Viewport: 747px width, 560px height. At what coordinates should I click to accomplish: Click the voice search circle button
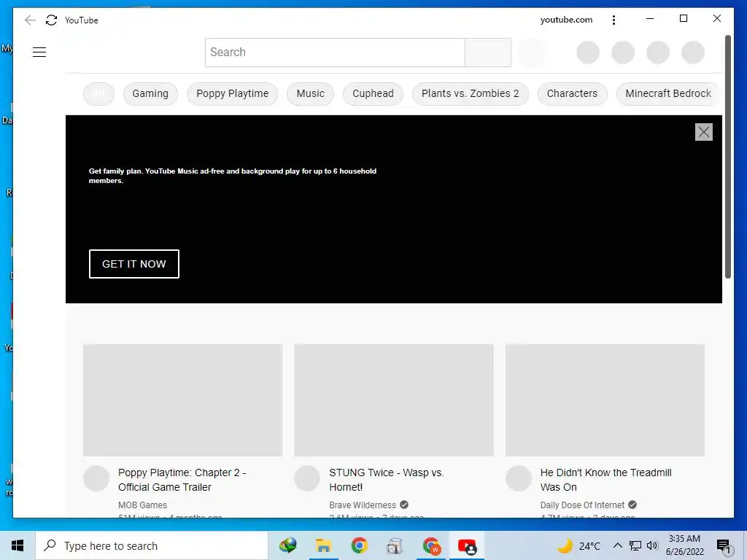532,52
